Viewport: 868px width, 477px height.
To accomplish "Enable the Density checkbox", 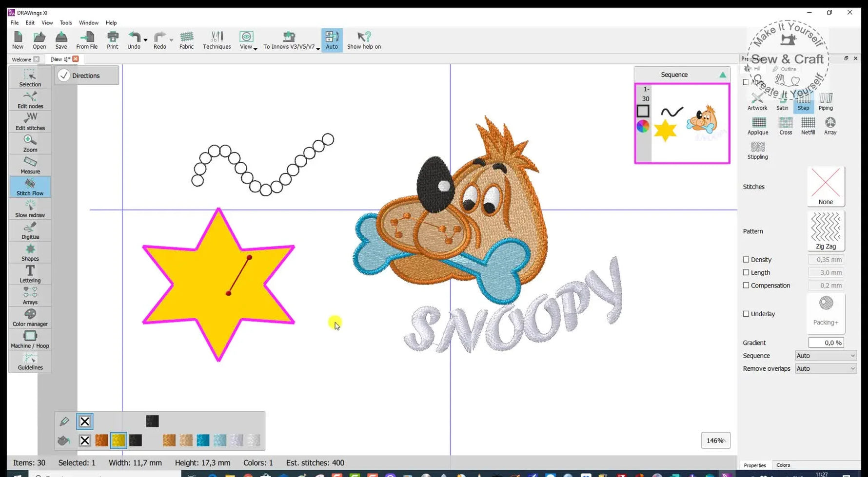I will [746, 259].
